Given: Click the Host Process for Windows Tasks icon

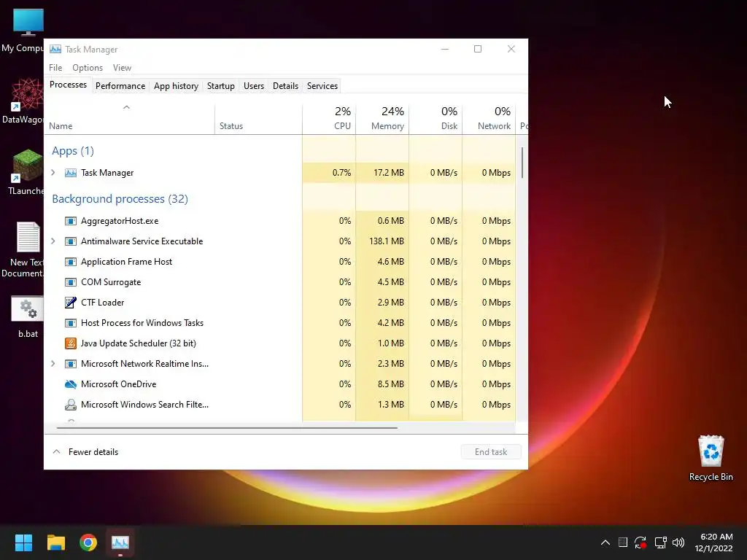Looking at the screenshot, I should (71, 323).
